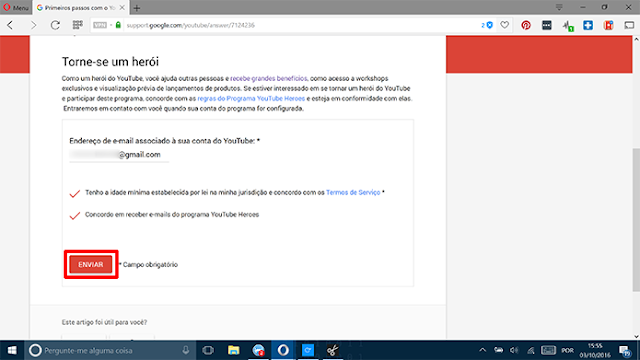The height and width of the screenshot is (360, 640).
Task: Open volume control in system tray
Action: point(514,350)
